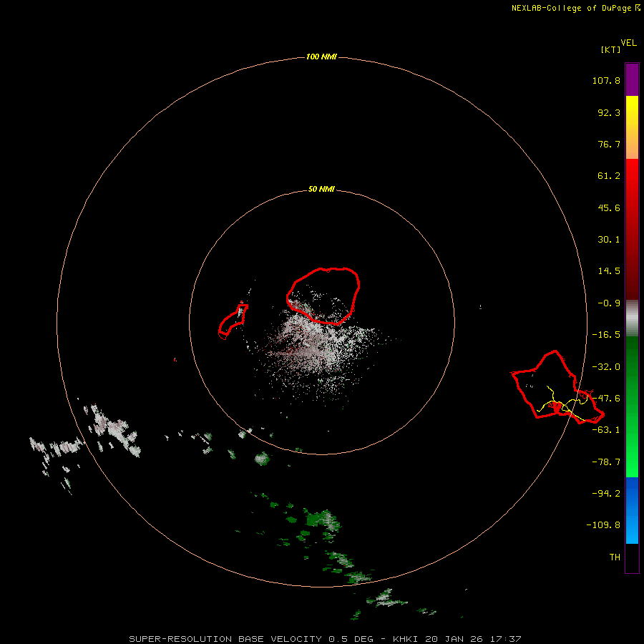Click the 107.8 velocity scale value
Image resolution: width=644 pixels, height=644 pixels.
(x=606, y=80)
